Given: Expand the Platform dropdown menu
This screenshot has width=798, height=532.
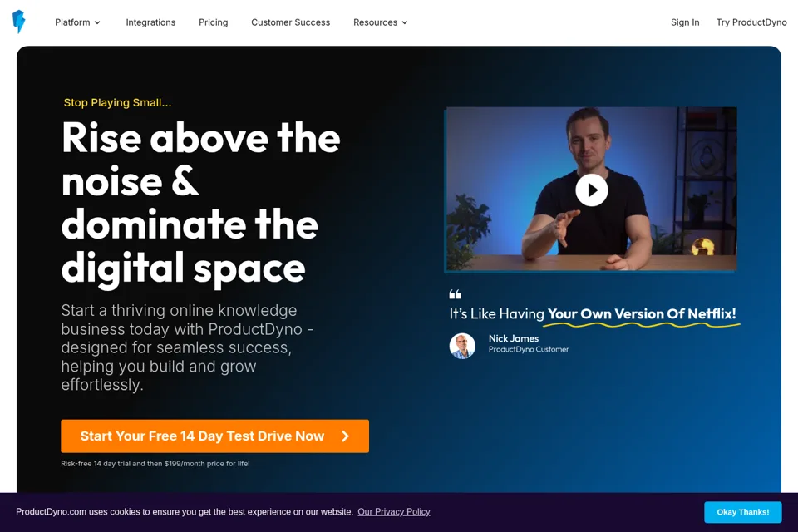Looking at the screenshot, I should tap(77, 22).
